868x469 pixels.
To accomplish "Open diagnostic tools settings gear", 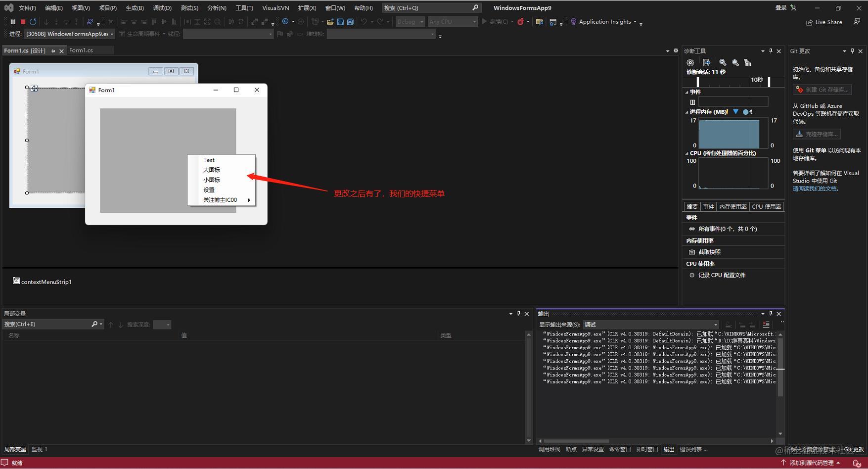I will [690, 63].
